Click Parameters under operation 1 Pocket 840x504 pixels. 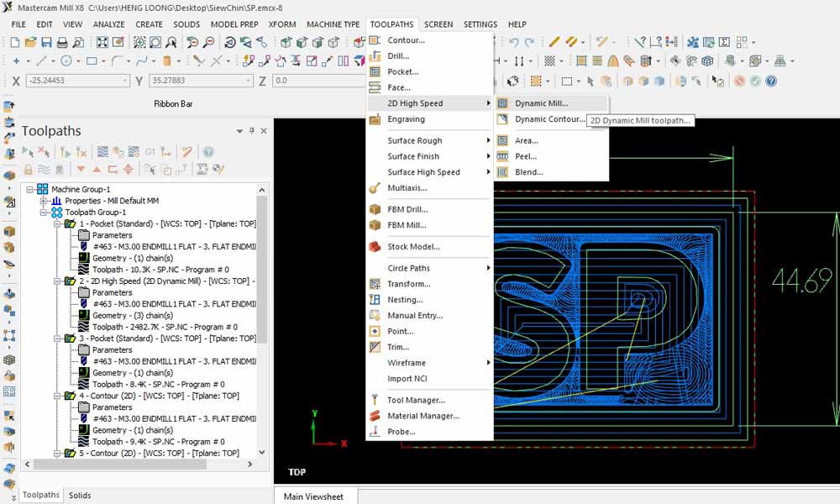(112, 235)
